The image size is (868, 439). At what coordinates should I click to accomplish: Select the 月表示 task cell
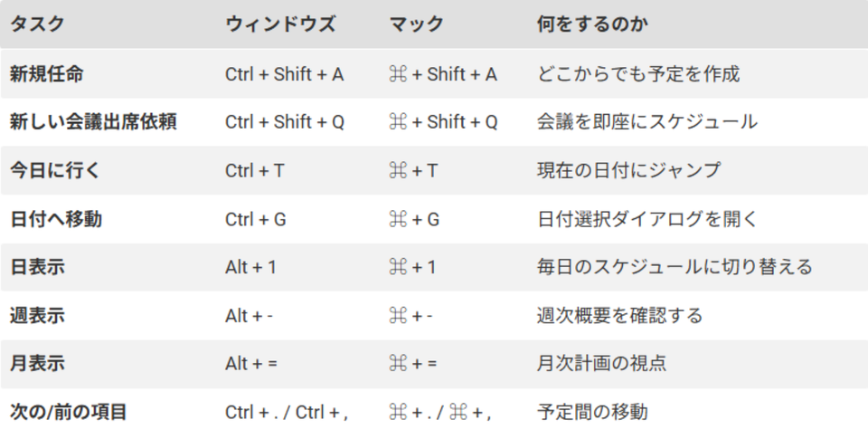tap(37, 364)
